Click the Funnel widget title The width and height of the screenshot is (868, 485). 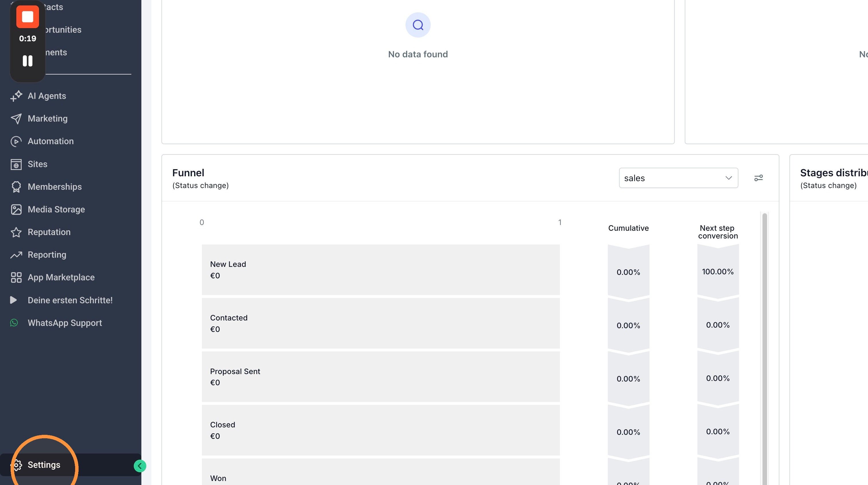click(188, 173)
